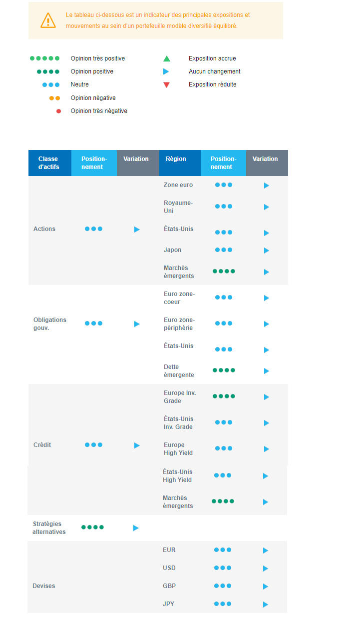Click the 'Classe d'actifs' column header
The image size is (364, 625).
[x=49, y=163]
